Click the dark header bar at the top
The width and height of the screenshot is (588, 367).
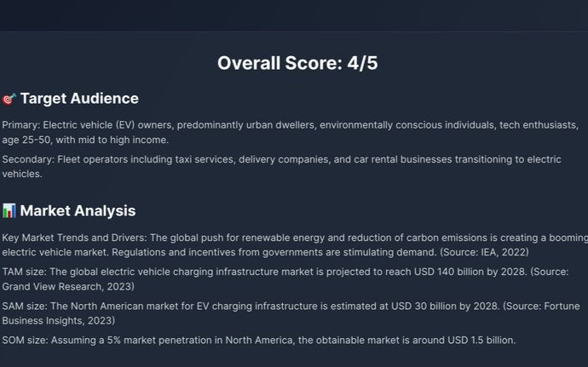point(294,15)
